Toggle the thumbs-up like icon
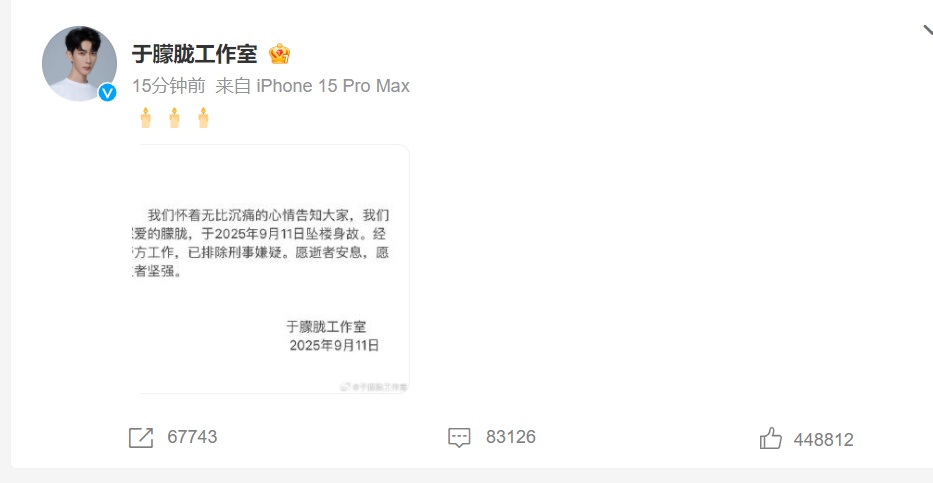 click(x=771, y=438)
